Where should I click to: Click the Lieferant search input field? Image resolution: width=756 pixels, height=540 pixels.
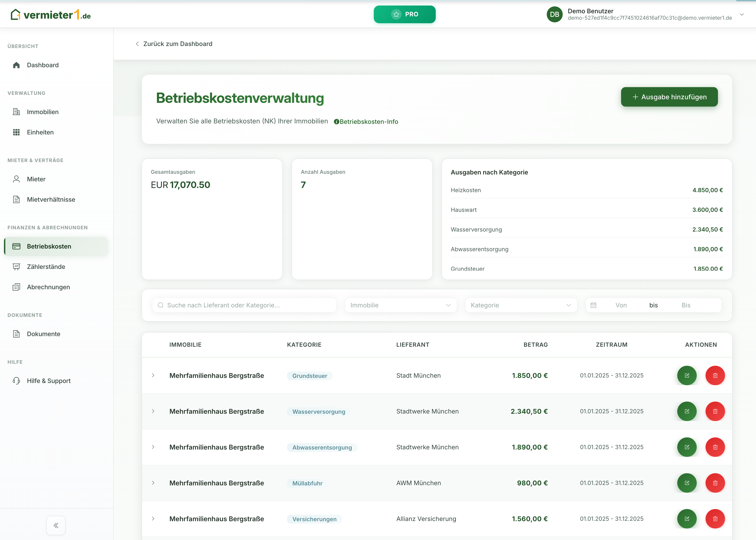point(244,305)
